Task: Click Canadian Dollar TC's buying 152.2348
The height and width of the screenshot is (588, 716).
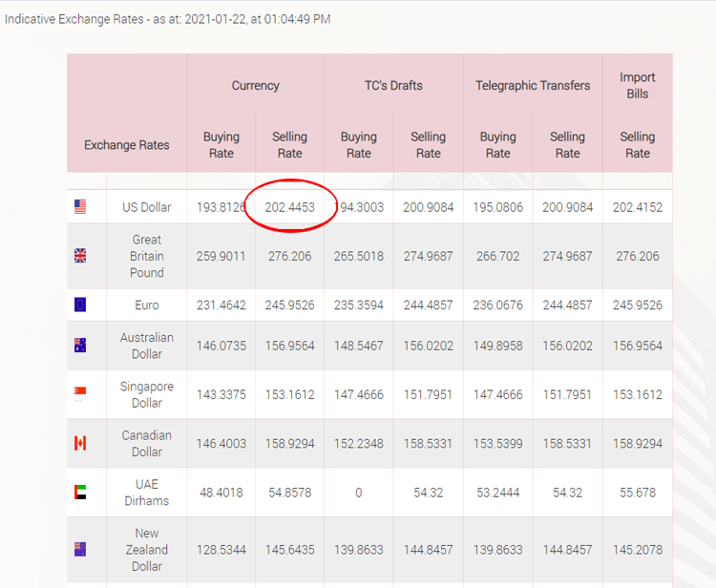Action: click(358, 443)
